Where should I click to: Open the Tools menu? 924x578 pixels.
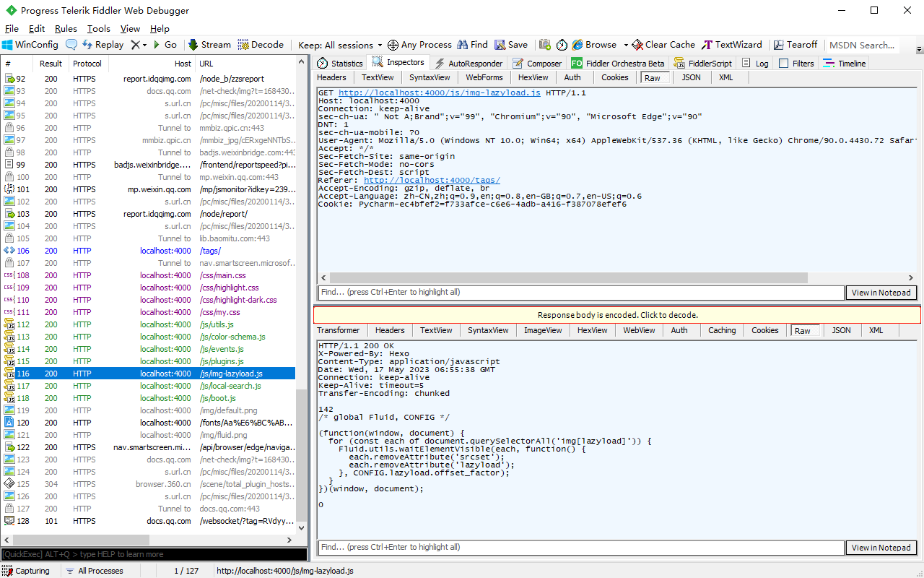99,29
